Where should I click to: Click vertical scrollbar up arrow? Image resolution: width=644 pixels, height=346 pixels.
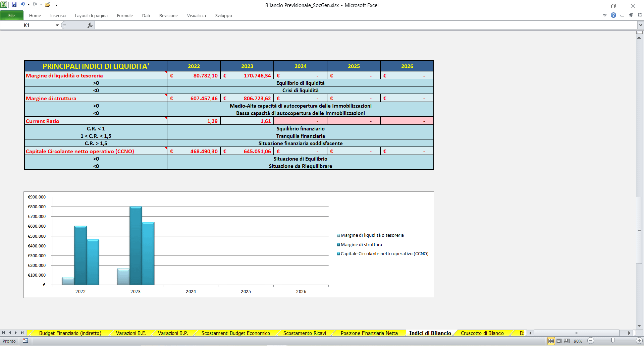[639, 38]
